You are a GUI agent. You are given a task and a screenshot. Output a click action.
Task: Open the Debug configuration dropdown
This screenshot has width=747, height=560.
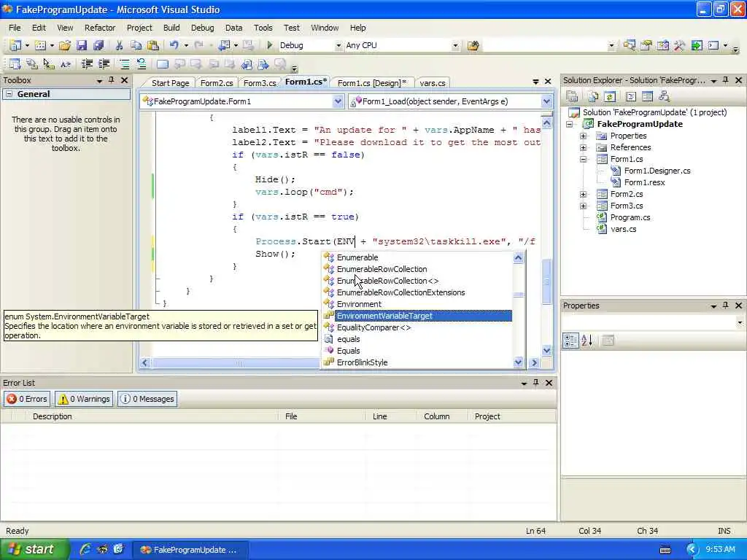point(338,46)
